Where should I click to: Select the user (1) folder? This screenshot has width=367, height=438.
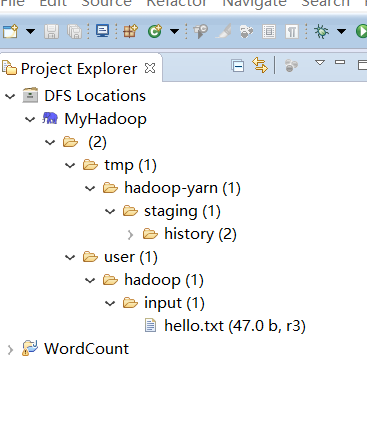pos(131,257)
